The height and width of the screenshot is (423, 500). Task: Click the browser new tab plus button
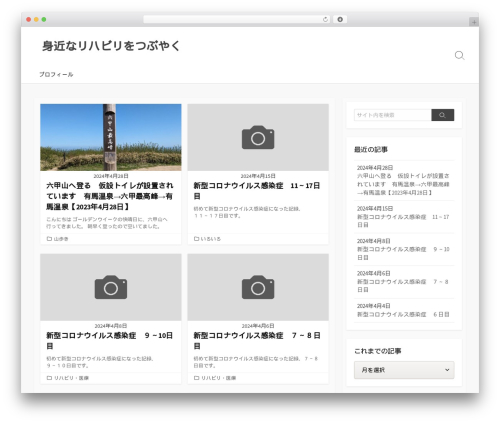click(x=474, y=22)
